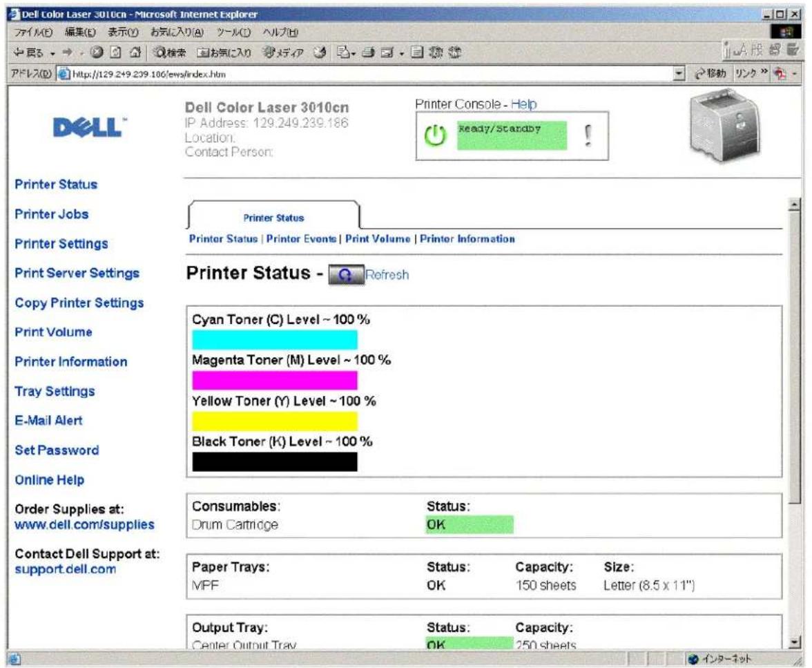Open the PDF toolbar dropdown arrow

coord(794,74)
